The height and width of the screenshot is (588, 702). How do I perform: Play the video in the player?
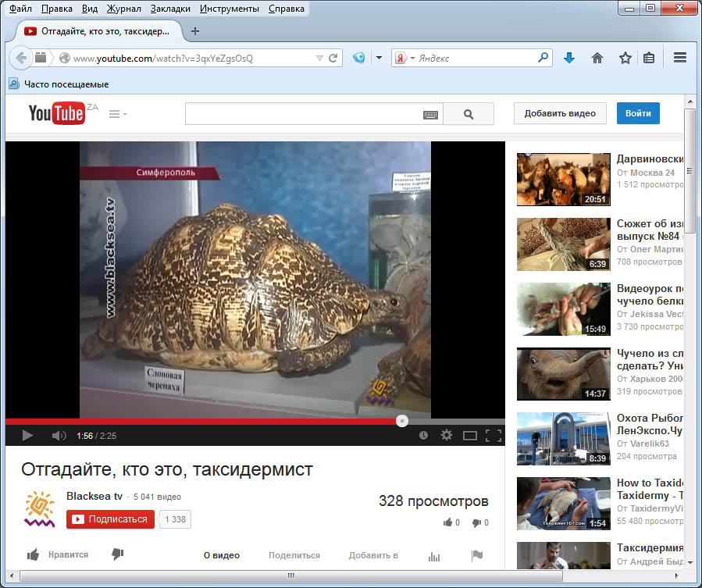(27, 436)
